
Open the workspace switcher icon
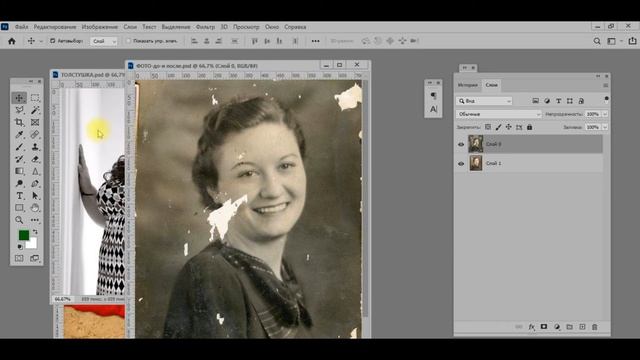pos(611,41)
